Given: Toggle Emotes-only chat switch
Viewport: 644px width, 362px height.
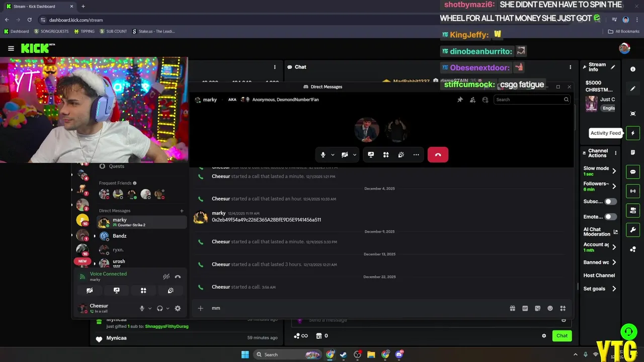Looking at the screenshot, I should tap(610, 217).
